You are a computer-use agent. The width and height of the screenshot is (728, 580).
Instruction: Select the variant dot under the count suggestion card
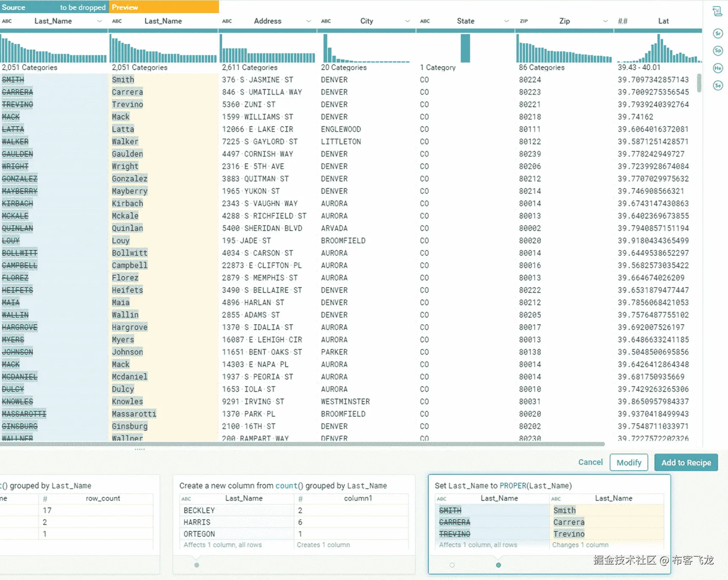pos(197,565)
